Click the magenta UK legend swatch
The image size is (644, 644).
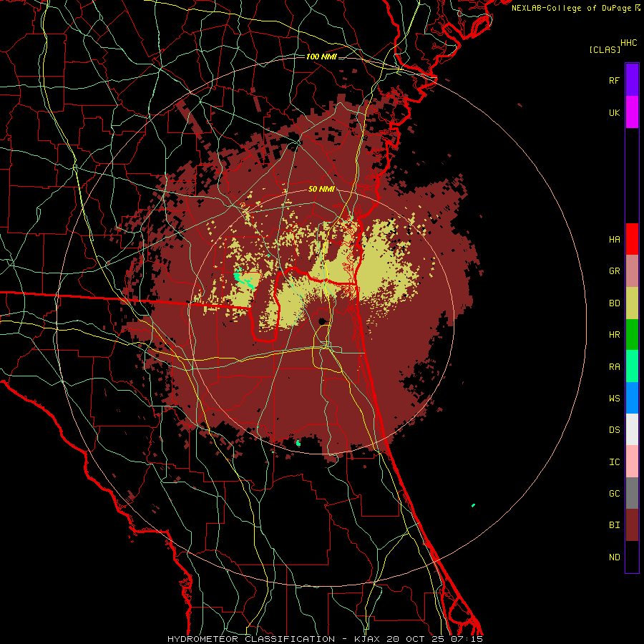click(632, 112)
